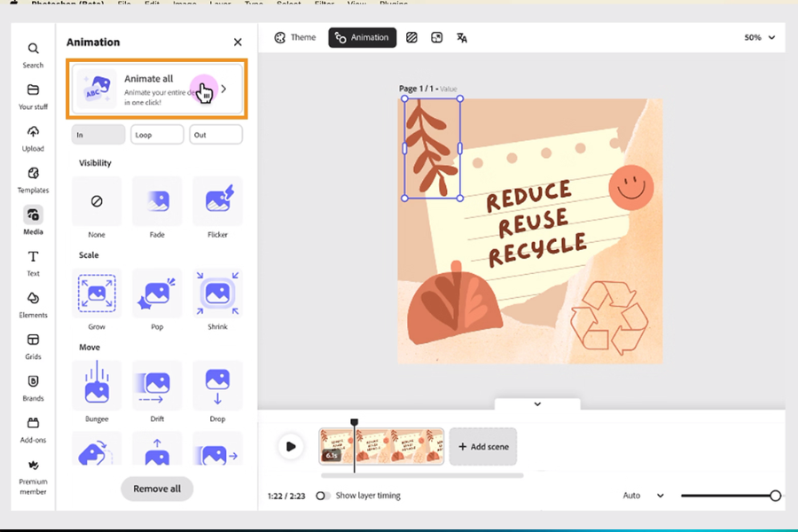Image resolution: width=798 pixels, height=532 pixels.
Task: Select the scene clip thumbnail in timeline
Action: coord(381,447)
